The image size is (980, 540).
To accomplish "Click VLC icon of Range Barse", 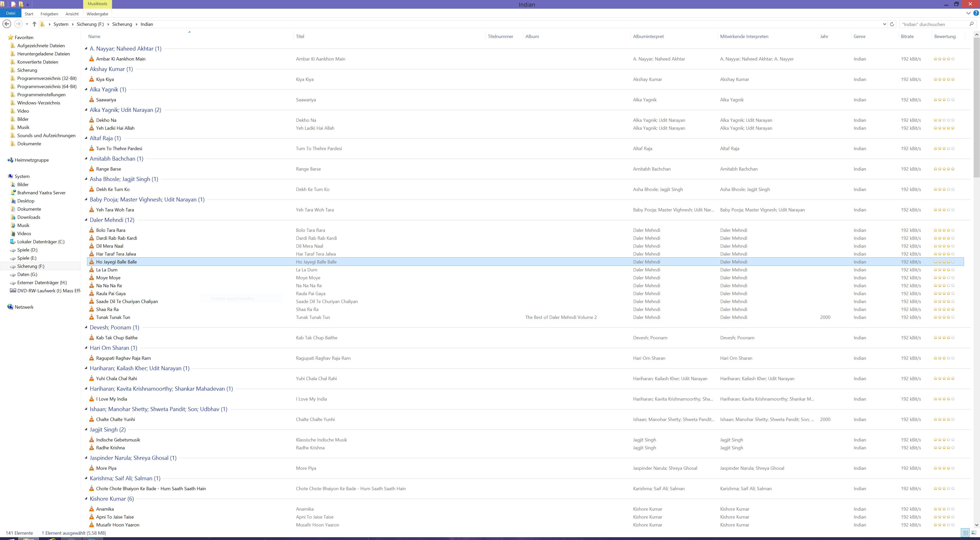I will 91,169.
